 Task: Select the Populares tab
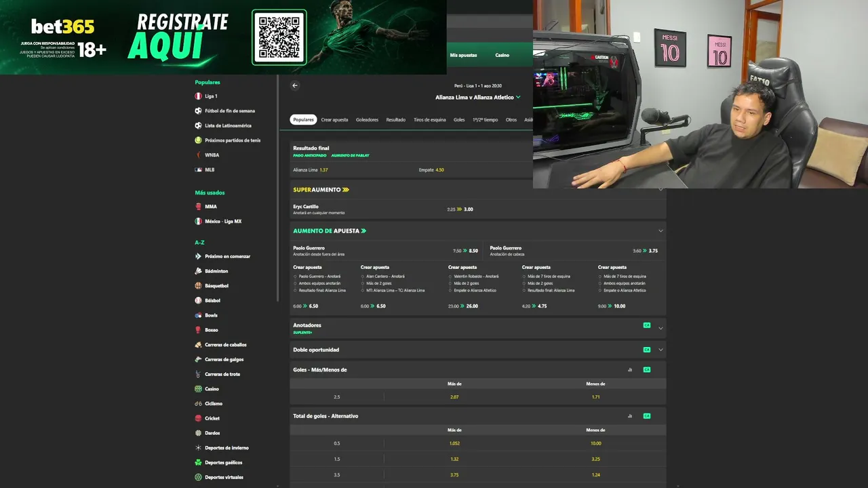click(x=303, y=120)
